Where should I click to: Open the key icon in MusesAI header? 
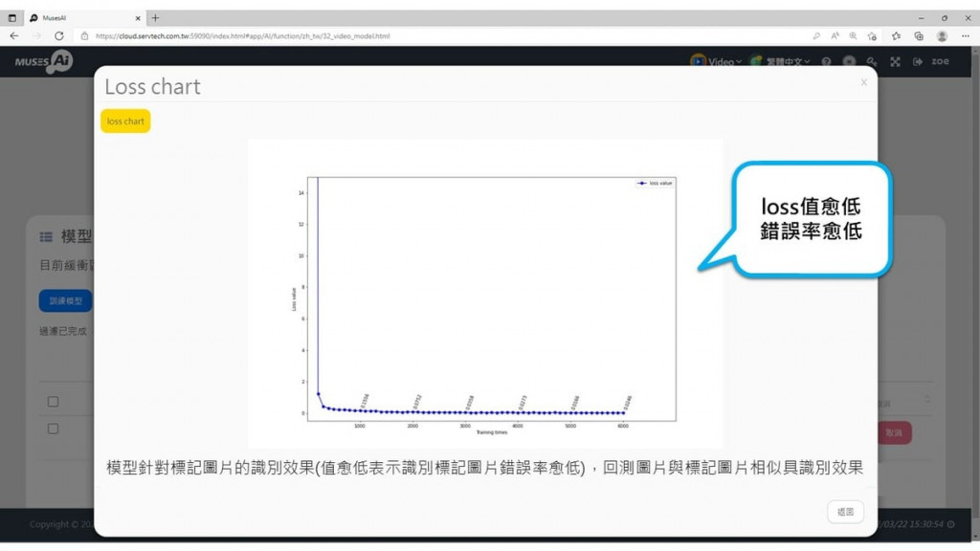872,61
